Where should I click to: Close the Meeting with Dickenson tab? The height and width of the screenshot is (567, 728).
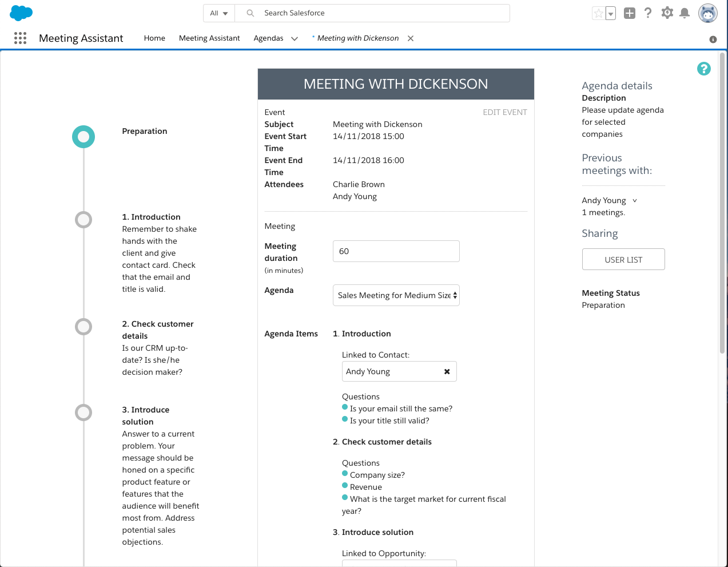click(x=411, y=38)
